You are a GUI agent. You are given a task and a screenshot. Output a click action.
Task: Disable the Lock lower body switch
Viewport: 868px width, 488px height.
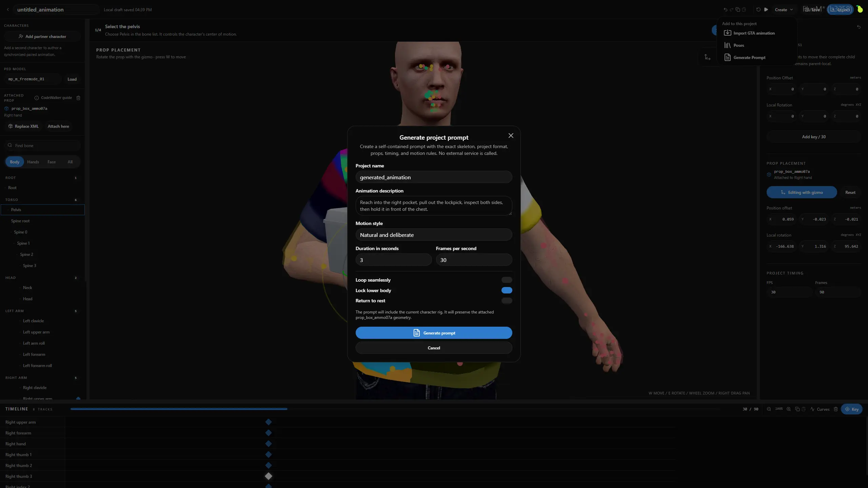pos(507,290)
